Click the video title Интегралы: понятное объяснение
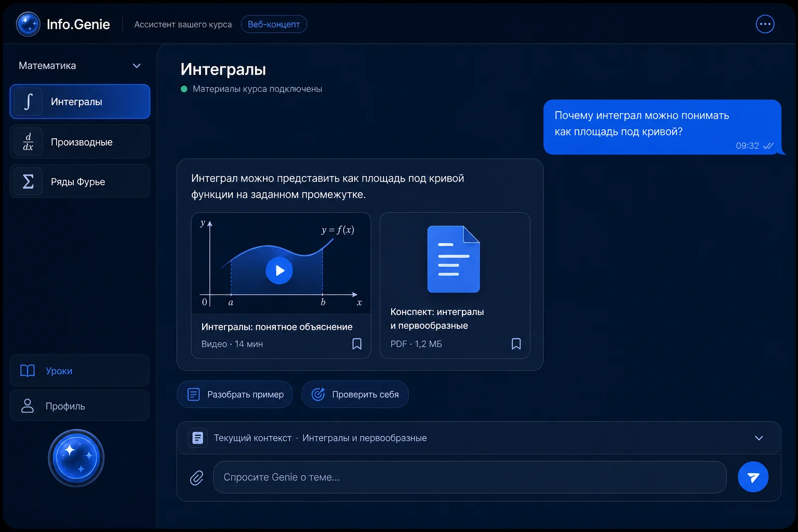 coord(277,327)
